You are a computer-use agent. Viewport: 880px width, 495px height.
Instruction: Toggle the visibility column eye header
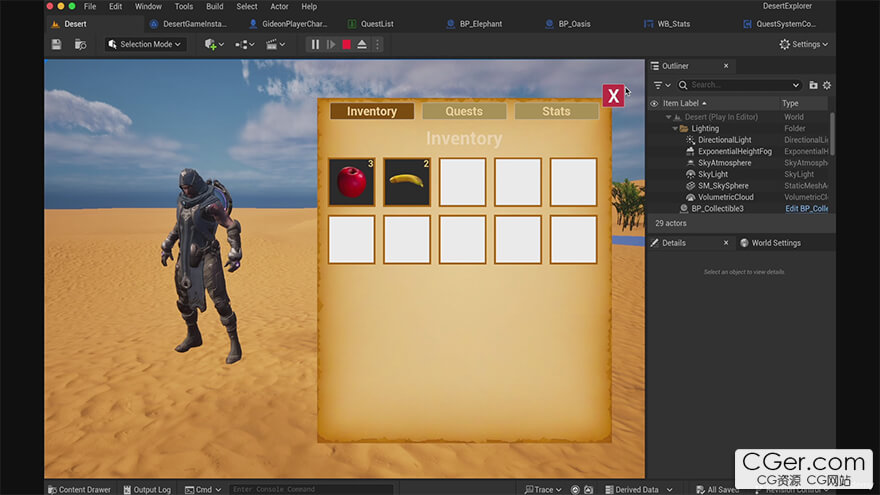coord(654,103)
